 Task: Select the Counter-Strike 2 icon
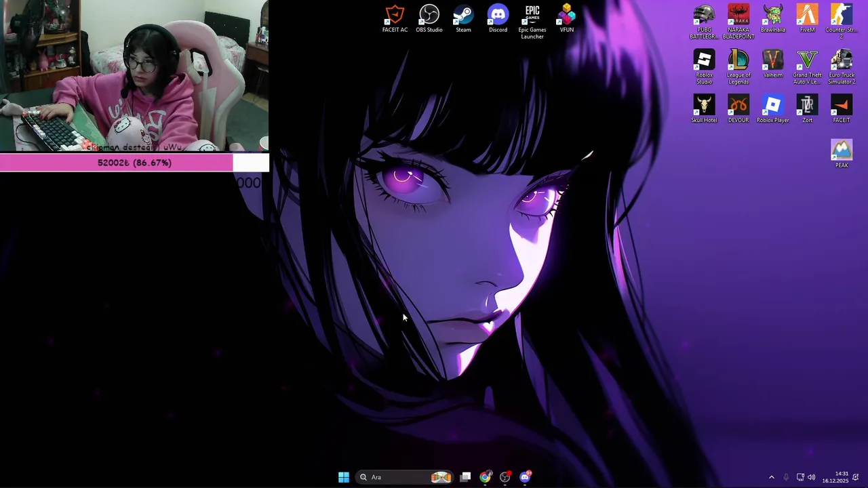pyautogui.click(x=842, y=22)
